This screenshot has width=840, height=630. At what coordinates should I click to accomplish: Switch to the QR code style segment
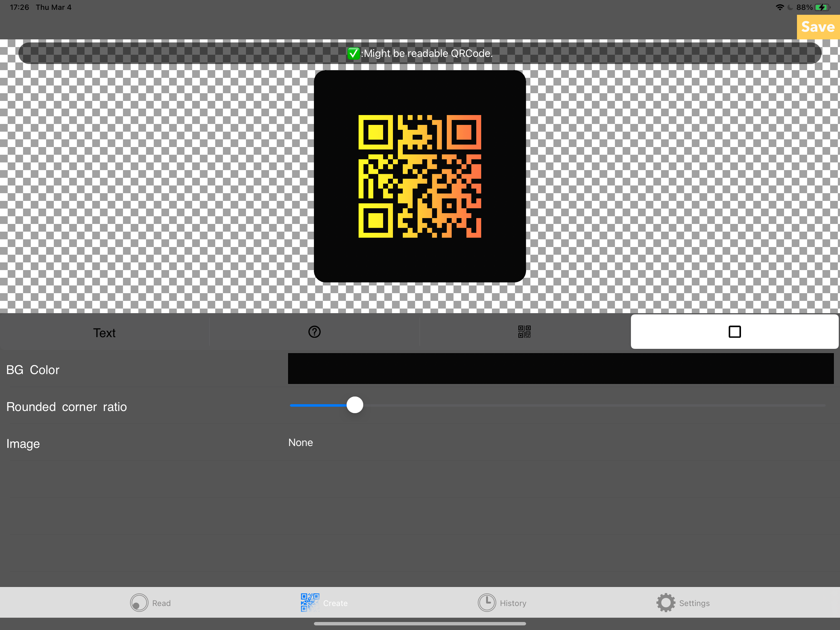tap(525, 332)
